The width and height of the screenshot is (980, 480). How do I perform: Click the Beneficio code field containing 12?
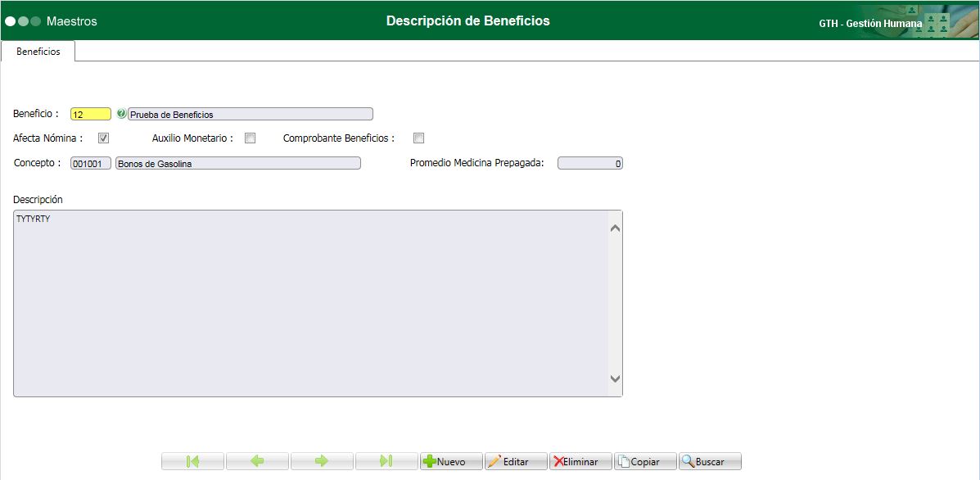point(91,115)
